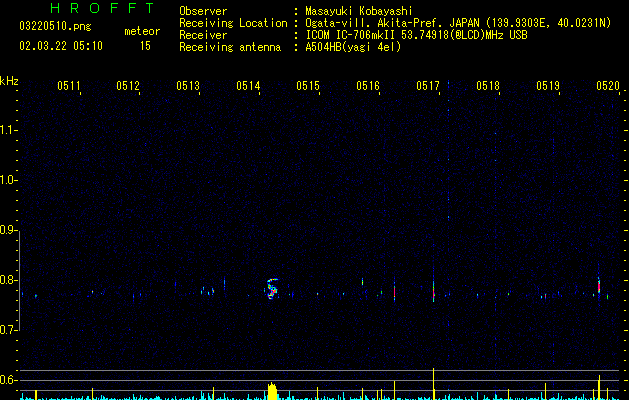Click the wide yellow power burst near 0514
The height and width of the screenshot is (400, 629).
272,391
